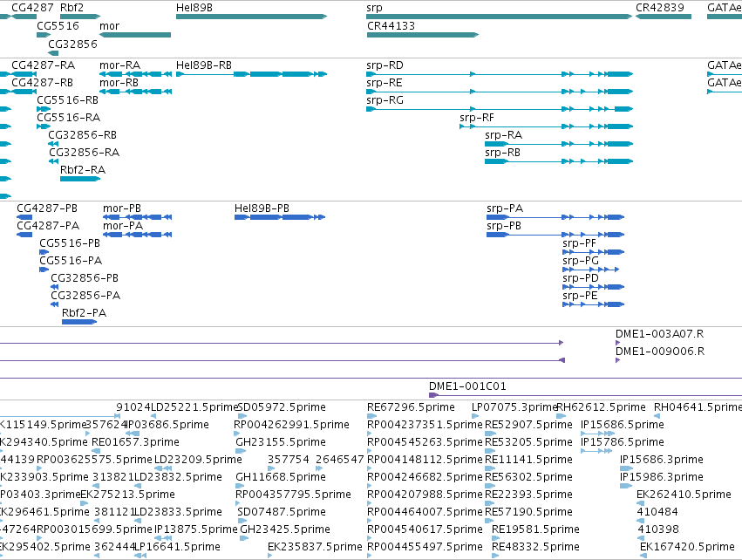The image size is (742, 560).
Task: Click EST GH11668.5prime
Action: pos(281,478)
